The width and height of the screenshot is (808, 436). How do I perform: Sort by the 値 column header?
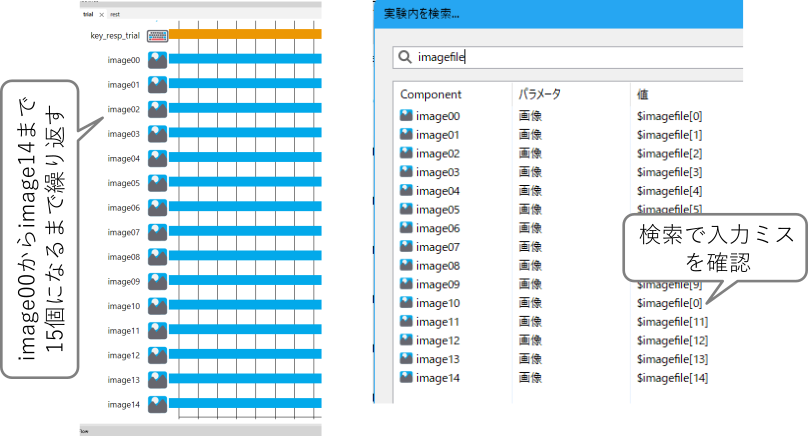(643, 94)
